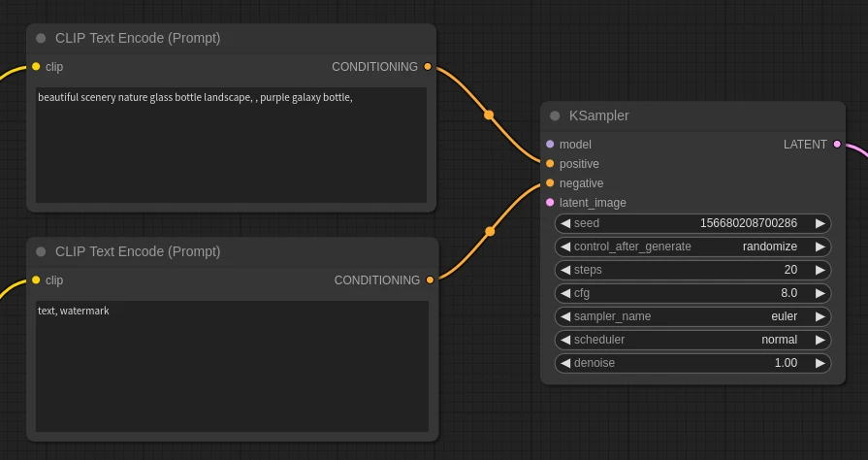Image resolution: width=868 pixels, height=460 pixels.
Task: Collapse the KSampler node via its title dot
Action: click(555, 115)
